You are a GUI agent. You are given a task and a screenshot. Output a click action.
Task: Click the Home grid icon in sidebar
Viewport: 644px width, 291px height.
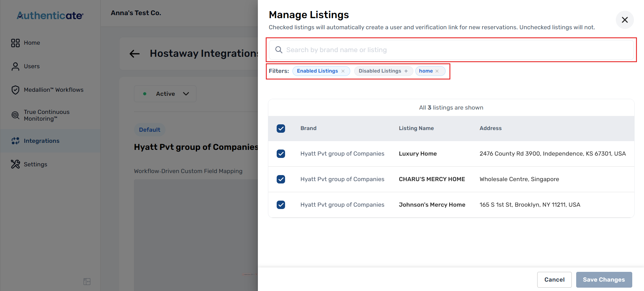pyautogui.click(x=15, y=43)
